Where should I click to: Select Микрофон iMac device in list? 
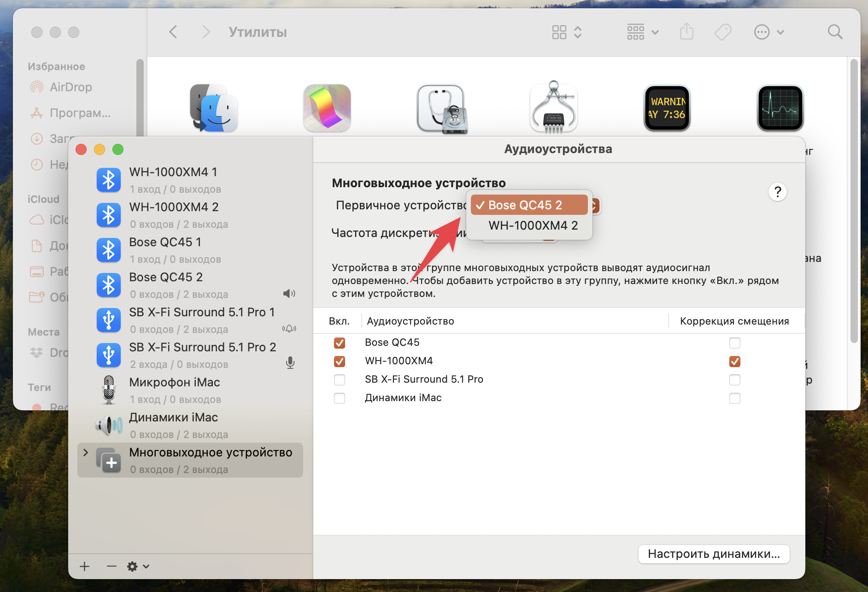pos(190,390)
